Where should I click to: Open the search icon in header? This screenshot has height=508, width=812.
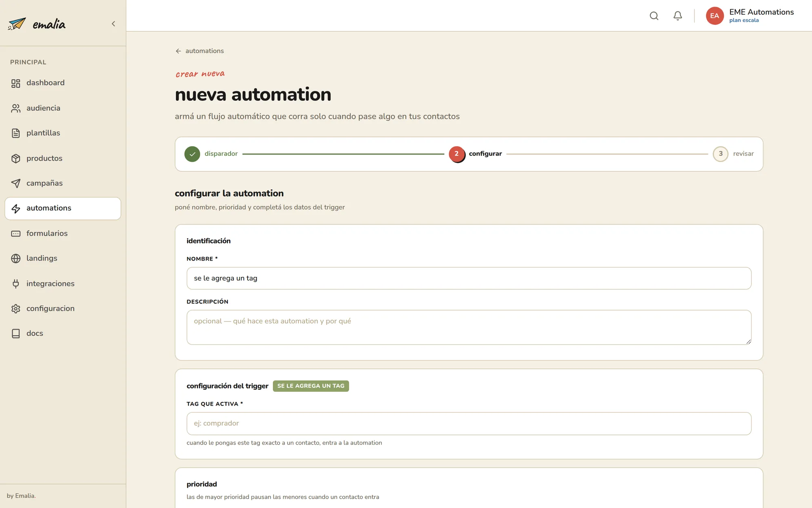654,16
